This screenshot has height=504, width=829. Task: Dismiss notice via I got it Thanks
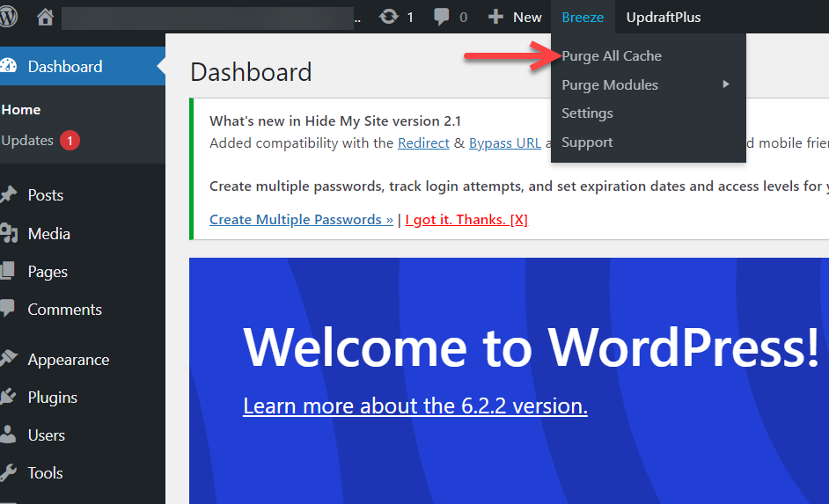[x=466, y=219]
